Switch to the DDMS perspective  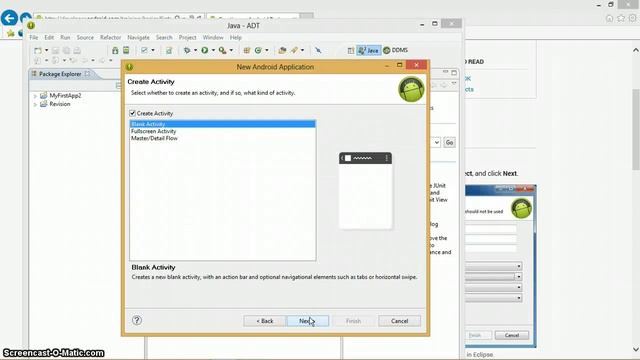396,50
